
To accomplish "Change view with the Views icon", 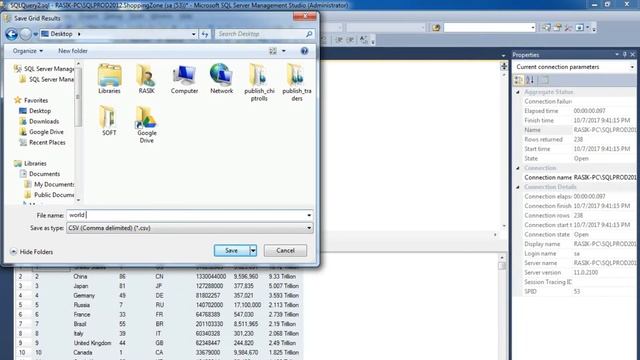I will click(273, 51).
